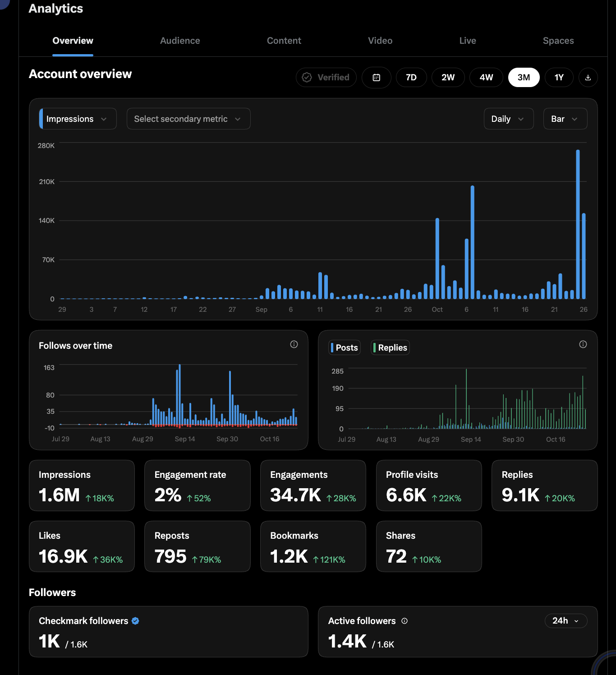Select the 2W time range
The image size is (616, 675).
click(x=448, y=78)
